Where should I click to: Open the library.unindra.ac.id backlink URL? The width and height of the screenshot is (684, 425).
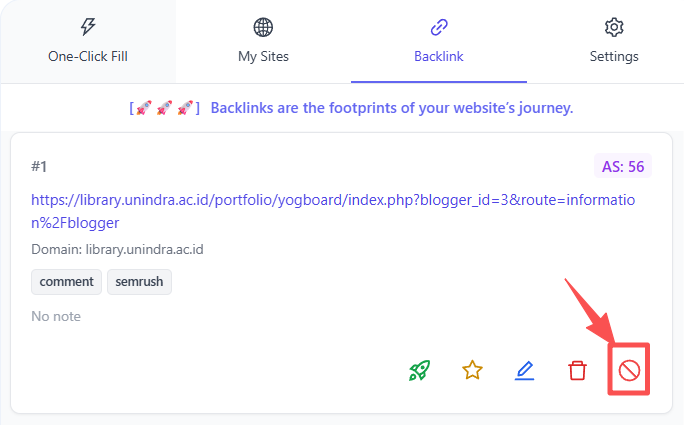(x=333, y=211)
